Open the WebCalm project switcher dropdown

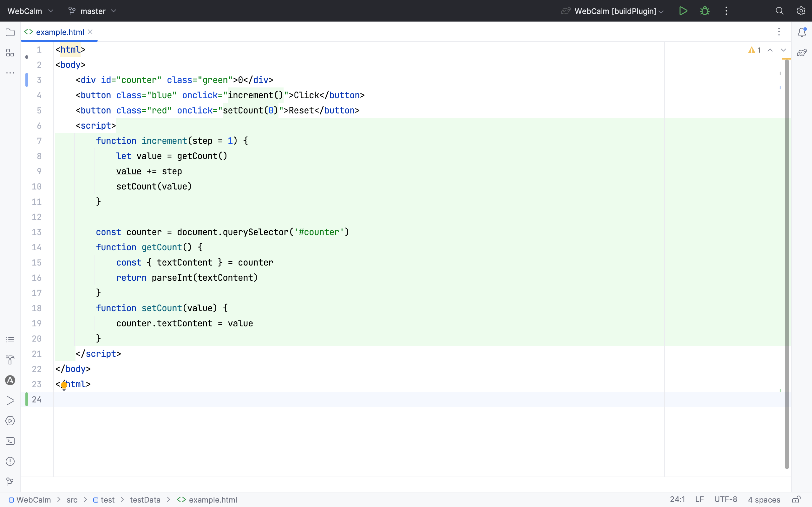(29, 11)
